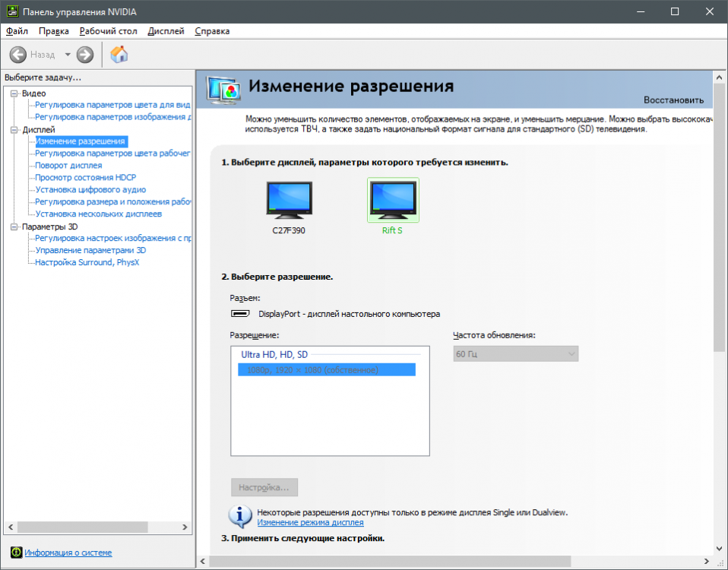728x570 pixels.
Task: Open the Рабочий стол menu
Action: (108, 31)
